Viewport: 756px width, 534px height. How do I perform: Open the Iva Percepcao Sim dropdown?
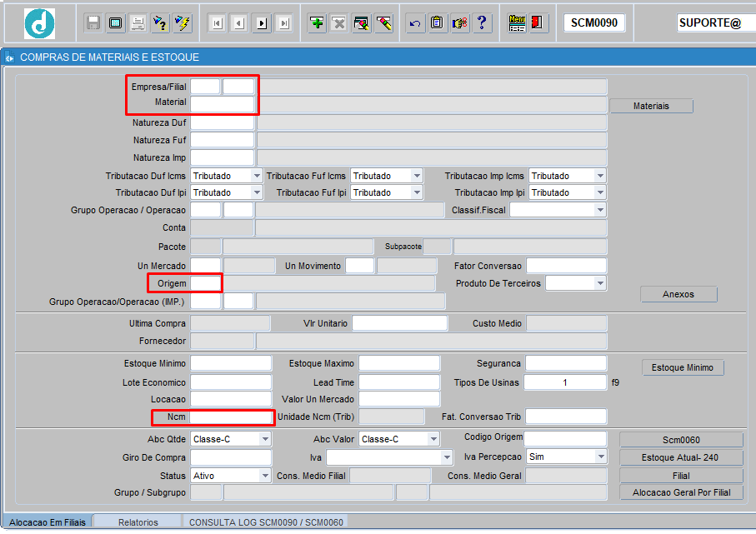(601, 457)
